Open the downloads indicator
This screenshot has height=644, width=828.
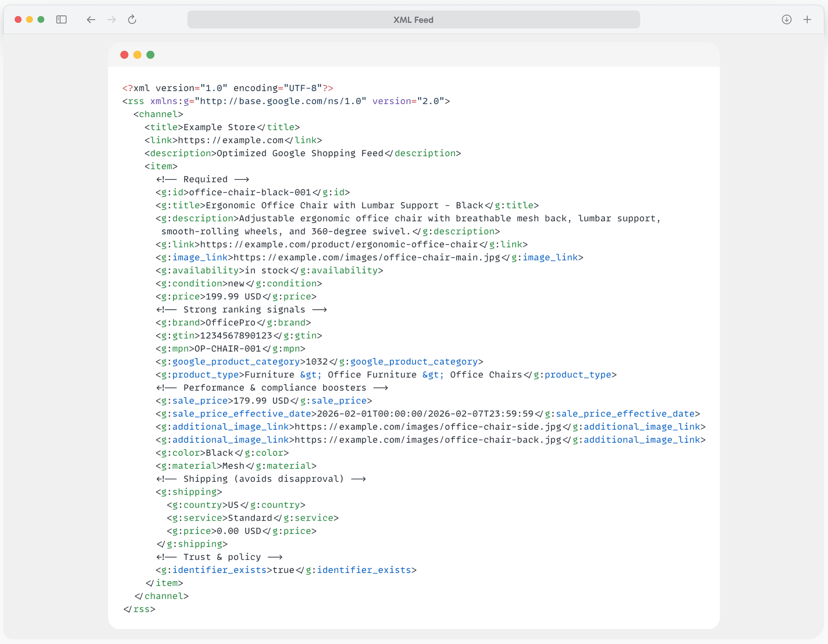(787, 20)
